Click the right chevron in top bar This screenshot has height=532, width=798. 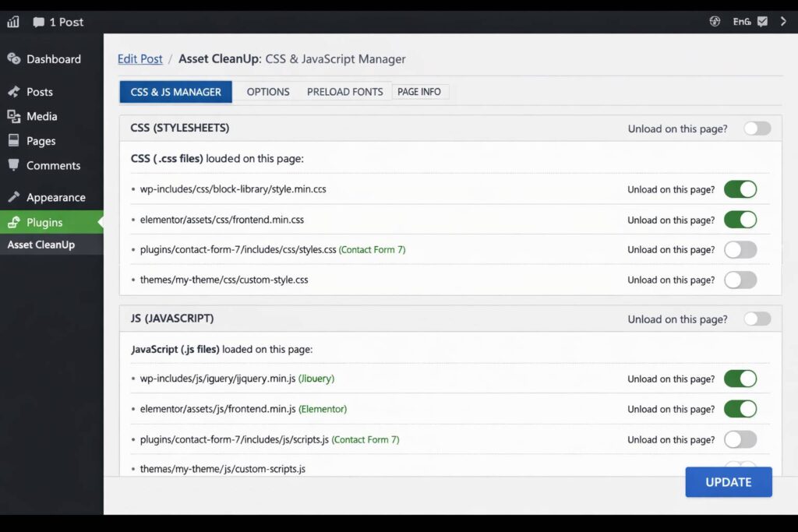783,22
